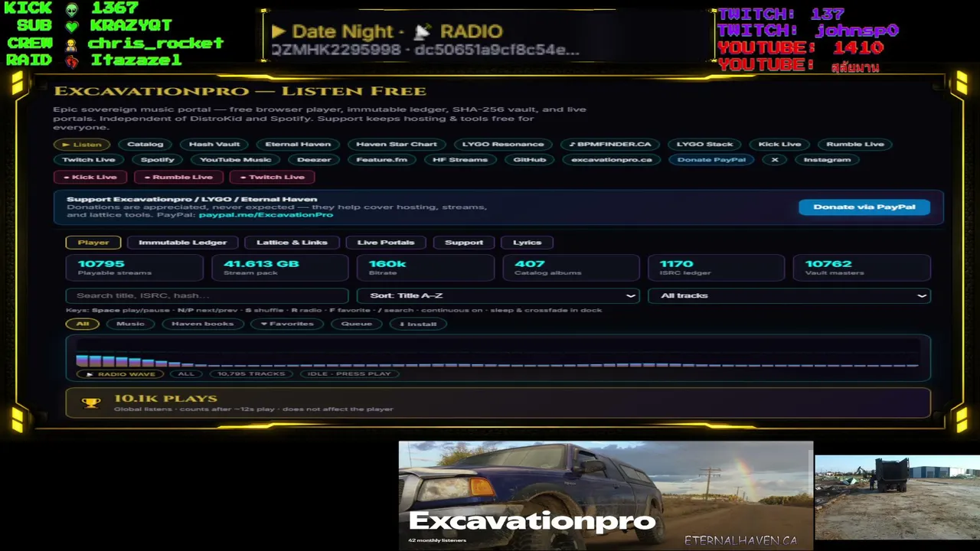Open the HF Streams link pill
The width and height of the screenshot is (980, 551).
tap(460, 160)
